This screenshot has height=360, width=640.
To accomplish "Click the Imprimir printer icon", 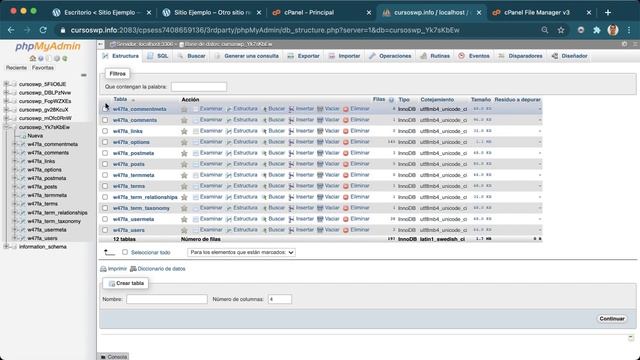I will point(103,269).
